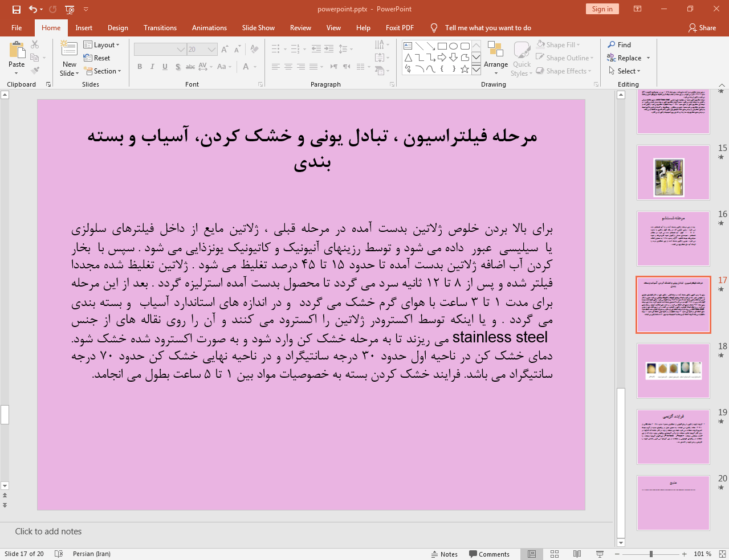
Task: Undo the last action
Action: point(33,9)
